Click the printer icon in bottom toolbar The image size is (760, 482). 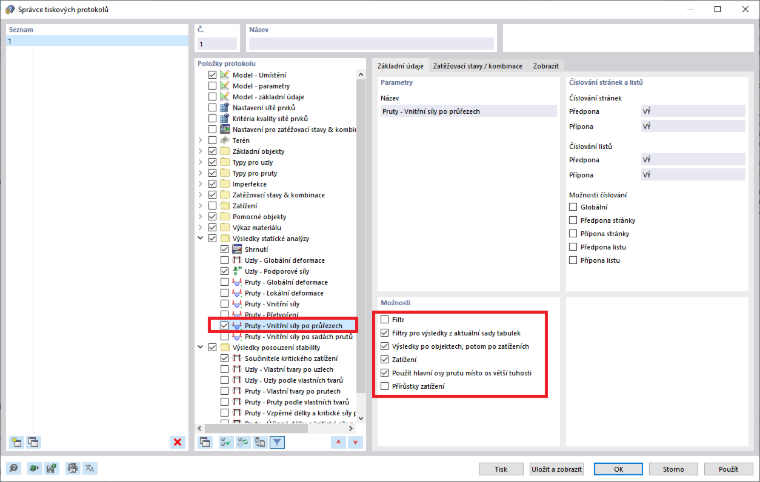73,468
